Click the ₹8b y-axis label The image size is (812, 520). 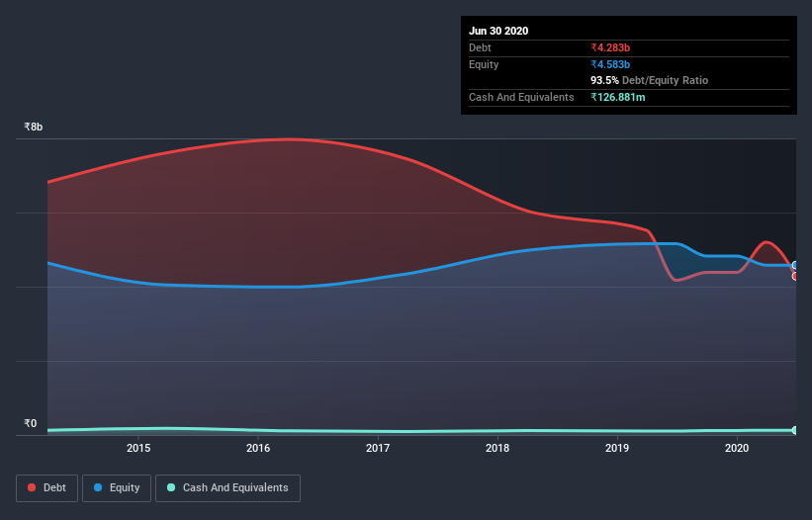(x=34, y=127)
